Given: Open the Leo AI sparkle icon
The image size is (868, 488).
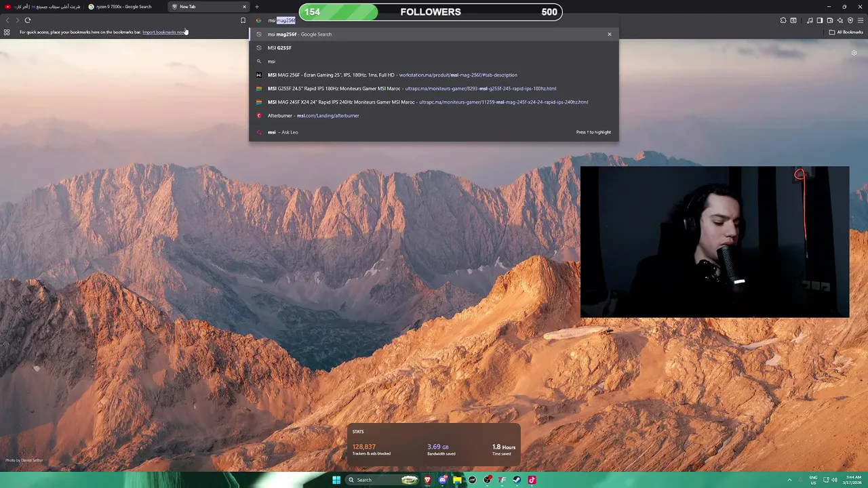Looking at the screenshot, I should click(840, 20).
